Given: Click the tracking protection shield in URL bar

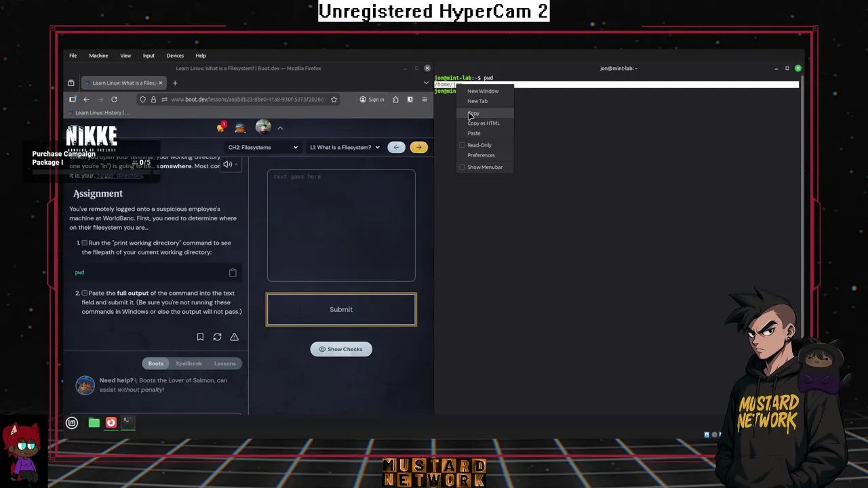Looking at the screenshot, I should (142, 100).
